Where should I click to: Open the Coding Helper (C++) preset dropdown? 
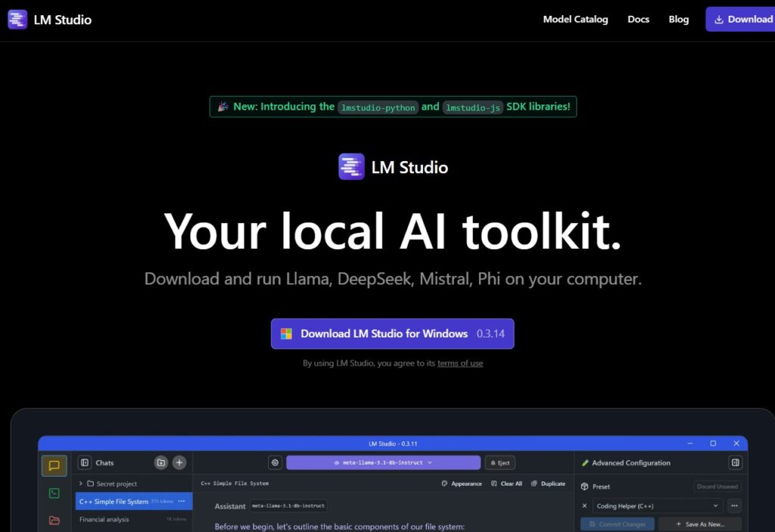coord(657,506)
